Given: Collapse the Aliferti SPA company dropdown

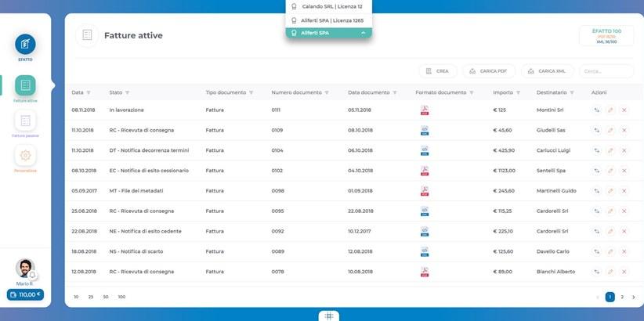Looking at the screenshot, I should coord(363,33).
